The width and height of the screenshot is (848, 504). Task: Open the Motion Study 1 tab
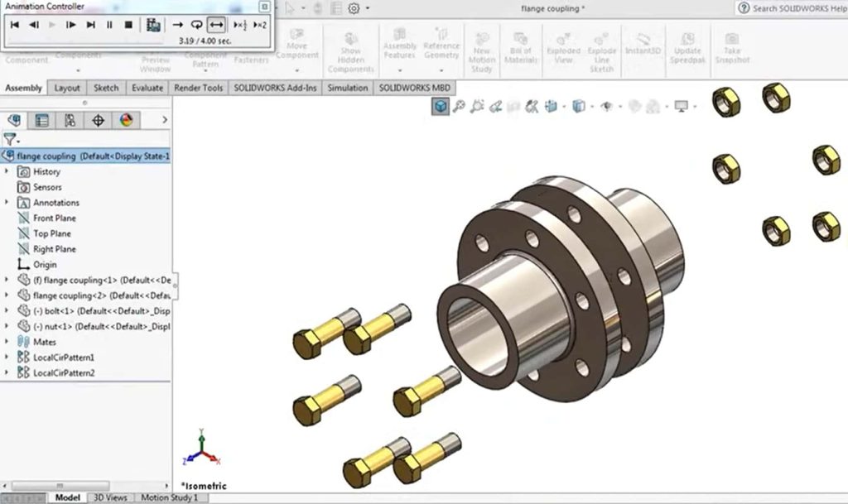[x=169, y=497]
